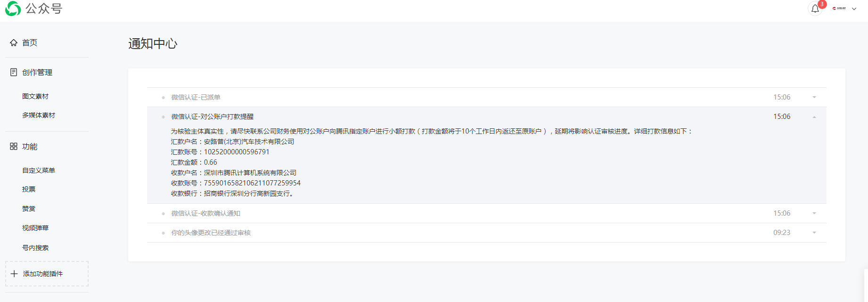868x302 pixels.
Task: Select 自定义菜单 in the sidebar
Action: [x=39, y=170]
